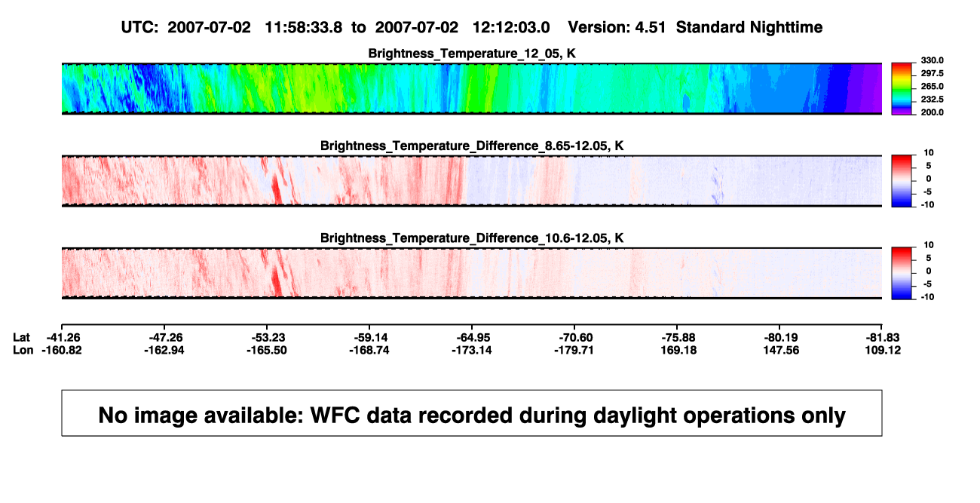Click the latitude value -59.14
Viewport: 980px width, 503px height.
372,337
